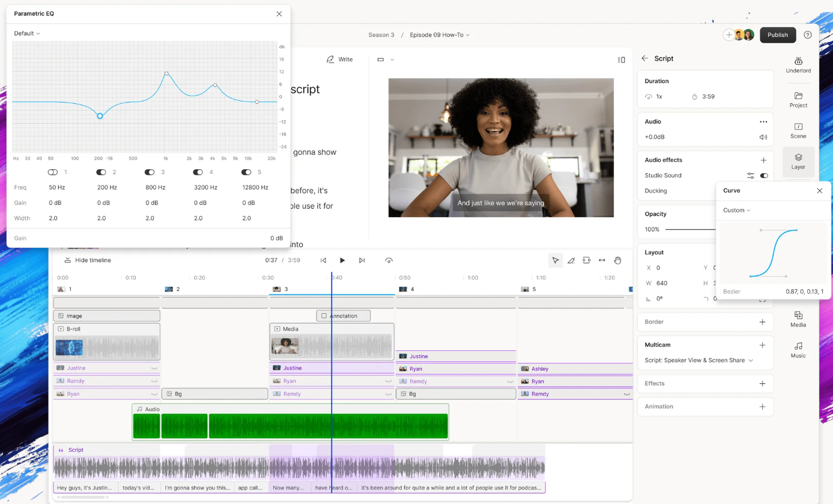833x504 pixels.
Task: Turn off the Studio Sound switch
Action: 764,175
